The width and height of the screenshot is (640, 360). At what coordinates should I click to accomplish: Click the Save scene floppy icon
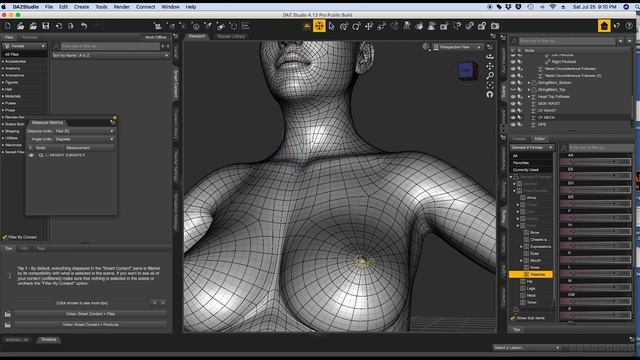point(46,26)
